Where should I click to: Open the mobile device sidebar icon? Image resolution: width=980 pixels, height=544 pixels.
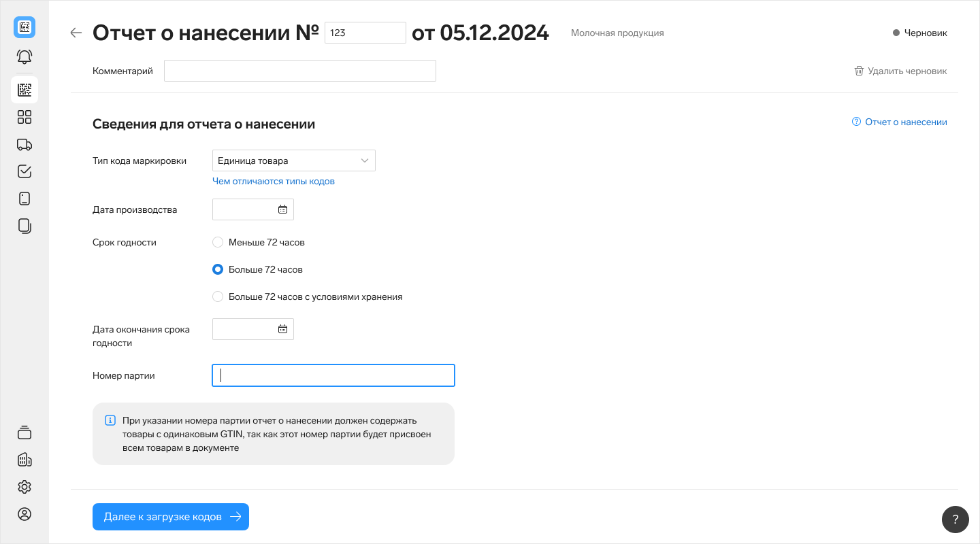pyautogui.click(x=24, y=199)
